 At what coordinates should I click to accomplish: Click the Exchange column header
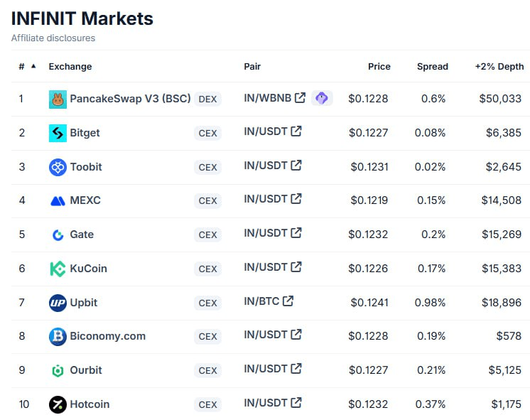coord(70,66)
